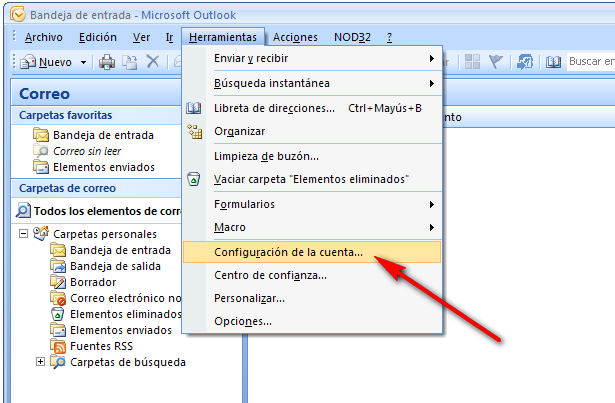The image size is (615, 403).
Task: Click the tree Elementos enviados folder icon
Action: (58, 330)
